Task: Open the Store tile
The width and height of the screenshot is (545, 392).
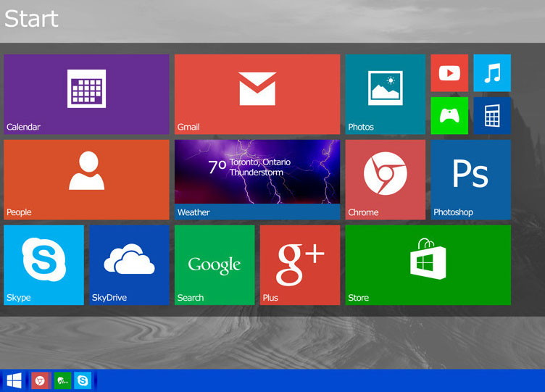Action: click(428, 265)
